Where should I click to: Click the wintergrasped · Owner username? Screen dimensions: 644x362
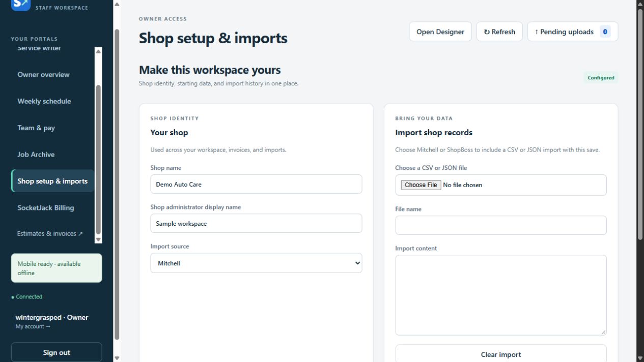(x=51, y=317)
